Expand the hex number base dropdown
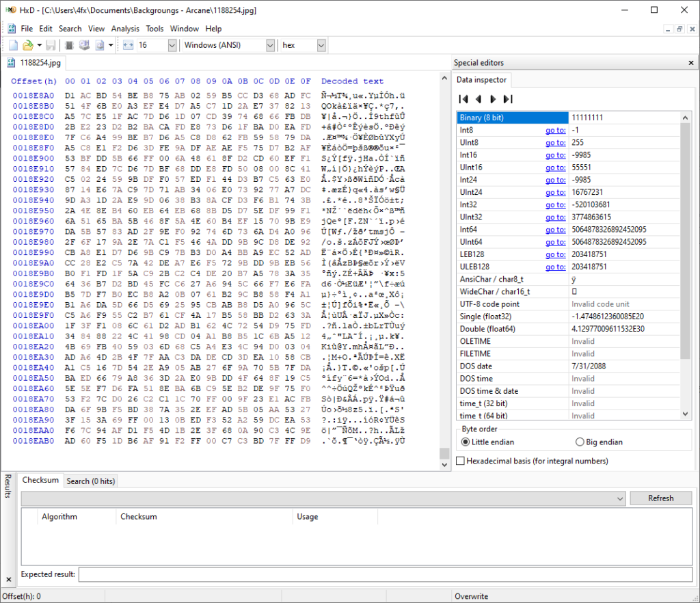Viewport: 700px width, 603px height. [321, 45]
